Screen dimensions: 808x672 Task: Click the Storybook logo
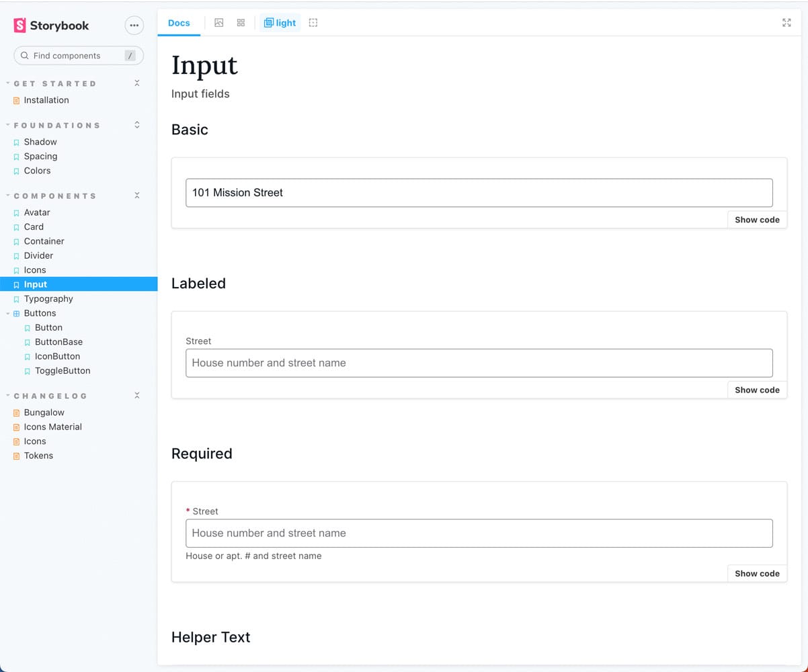[x=51, y=26]
